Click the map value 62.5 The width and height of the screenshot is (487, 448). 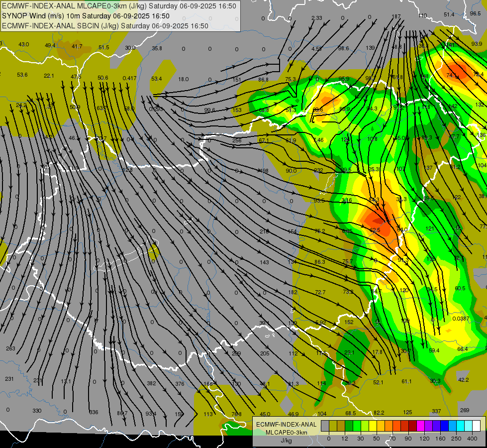375,230
